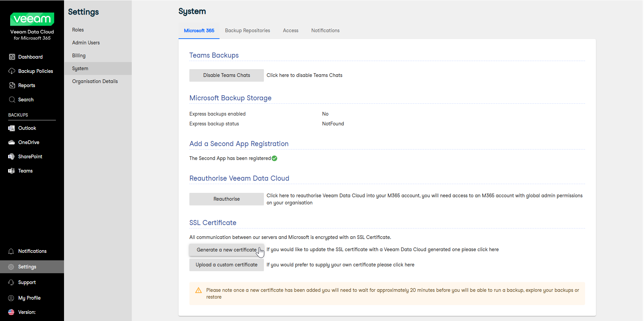
Task: Click the Express backup status label
Action: [214, 124]
